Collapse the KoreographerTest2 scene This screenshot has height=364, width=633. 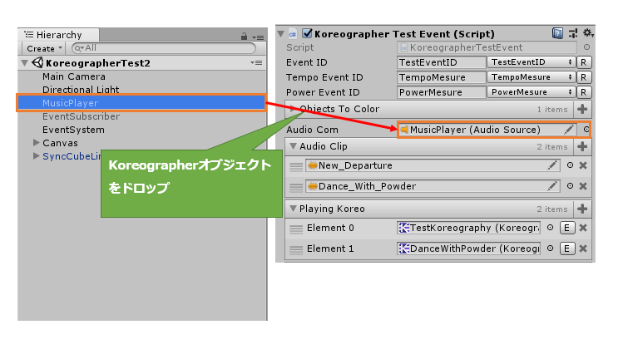(x=25, y=62)
